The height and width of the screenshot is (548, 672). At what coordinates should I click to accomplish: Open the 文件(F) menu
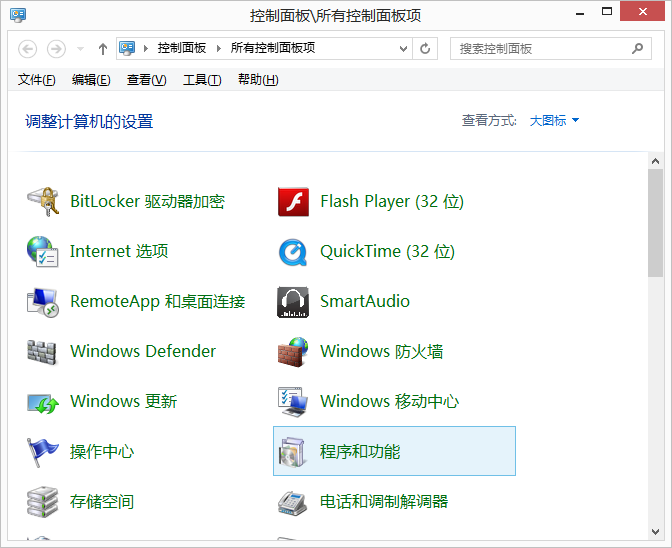coord(37,80)
